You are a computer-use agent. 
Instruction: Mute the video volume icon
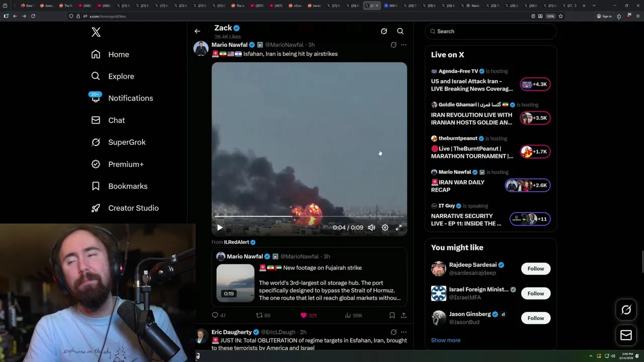point(371,228)
